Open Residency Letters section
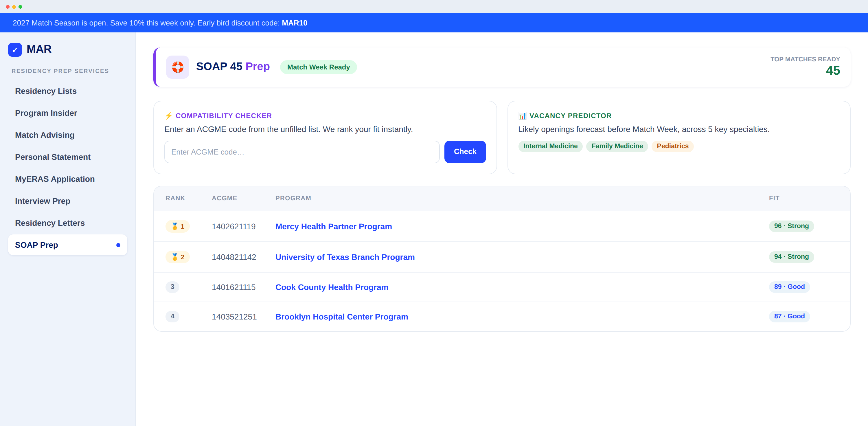This screenshot has width=868, height=426. click(68, 223)
